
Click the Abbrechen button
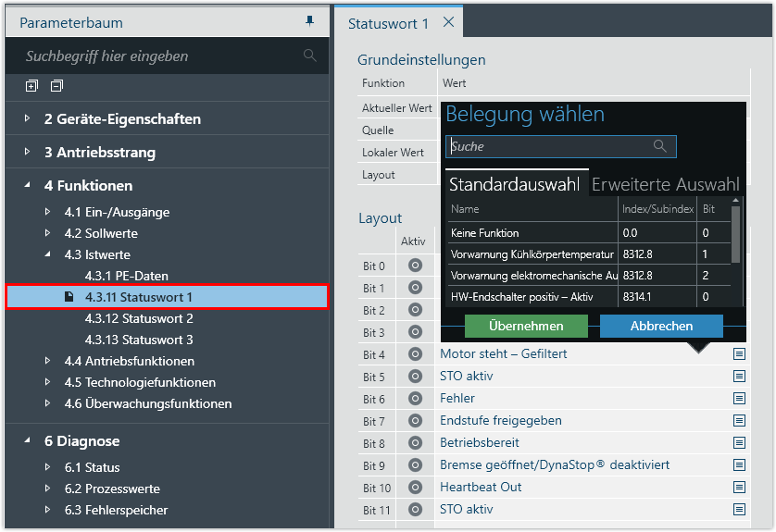pyautogui.click(x=661, y=327)
